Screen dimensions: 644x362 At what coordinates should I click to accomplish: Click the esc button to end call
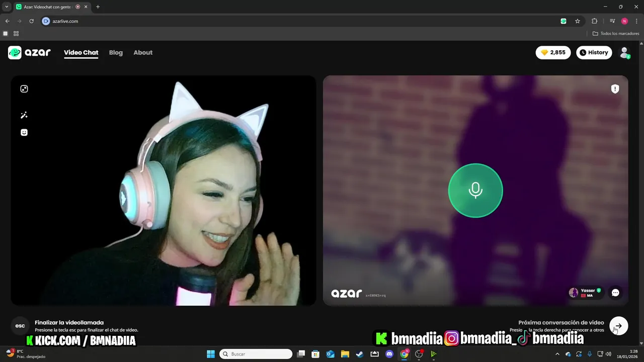pos(20,326)
